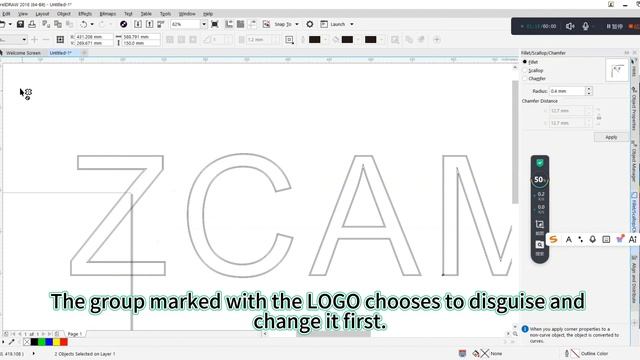
Task: Open the Undo history dropdown arrow
Action: coord(92,24)
